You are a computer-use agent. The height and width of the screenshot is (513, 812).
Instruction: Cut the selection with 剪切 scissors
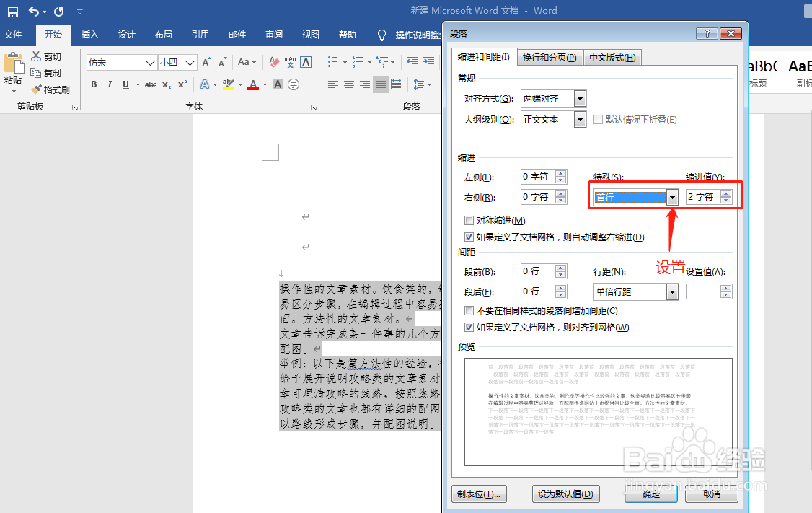click(x=46, y=56)
